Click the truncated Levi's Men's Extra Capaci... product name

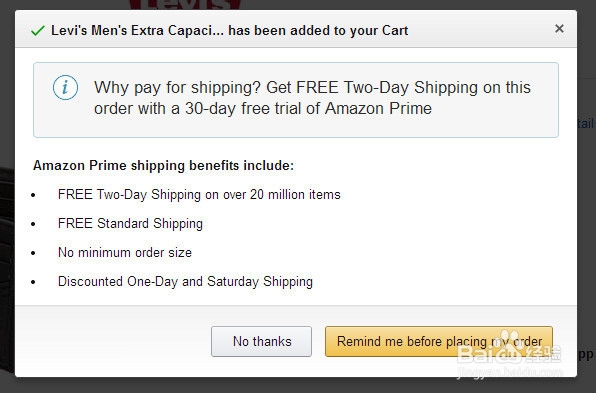tap(138, 30)
